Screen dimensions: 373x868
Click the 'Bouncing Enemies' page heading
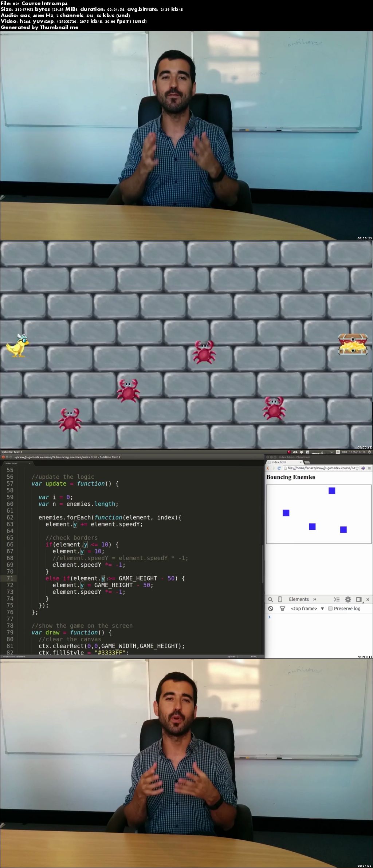[291, 477]
